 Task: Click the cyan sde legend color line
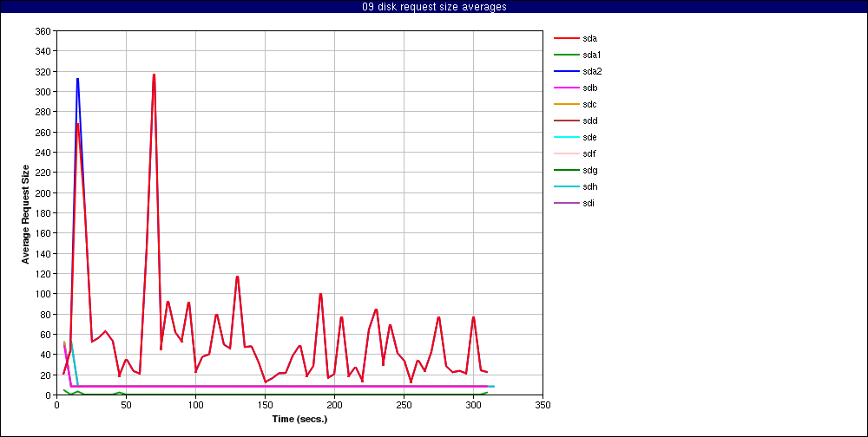[566, 137]
